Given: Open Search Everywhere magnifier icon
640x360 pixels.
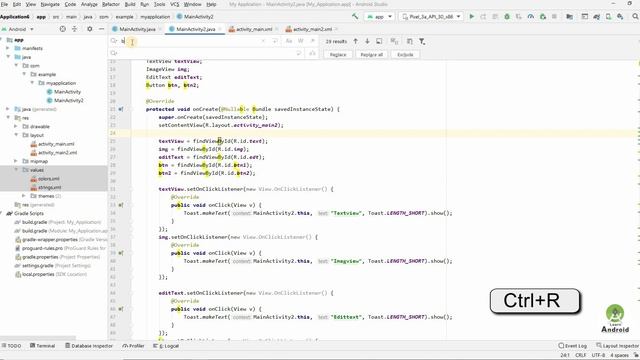Looking at the screenshot, I should [x=636, y=16].
